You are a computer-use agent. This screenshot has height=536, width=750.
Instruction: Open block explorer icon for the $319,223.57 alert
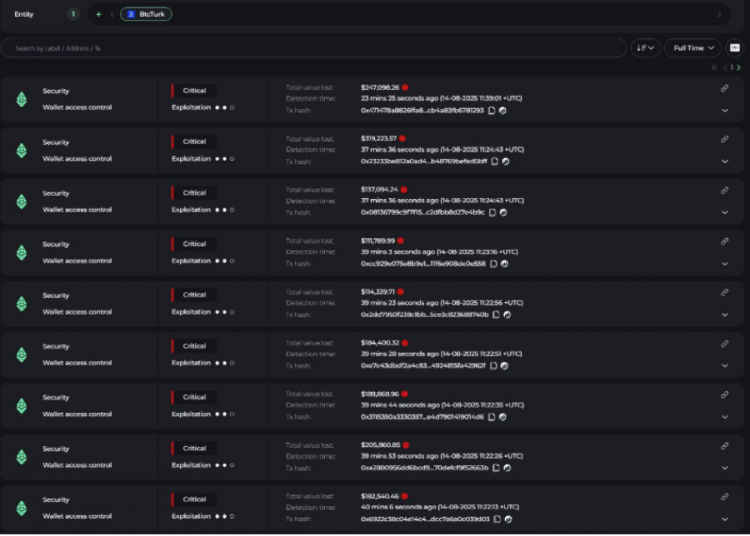(x=505, y=161)
